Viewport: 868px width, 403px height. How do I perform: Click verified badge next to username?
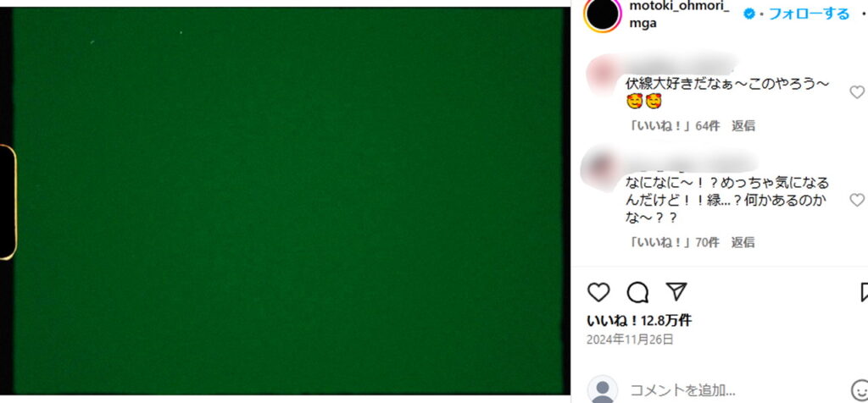749,14
